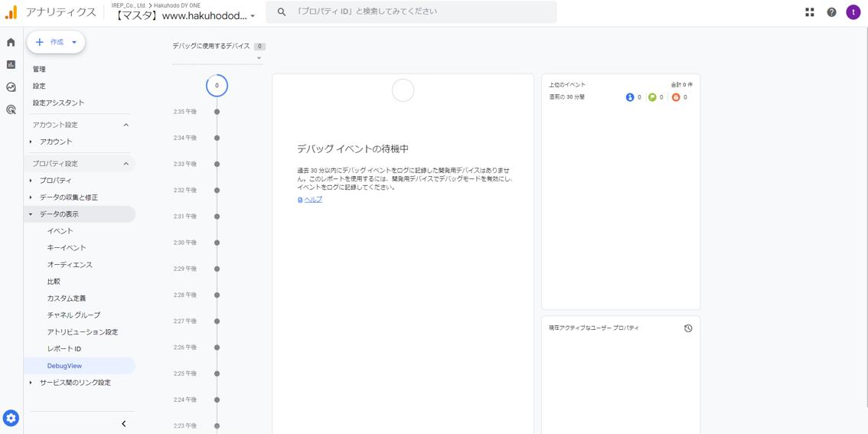Viewport: 868px width, 434px height.
Task: Click the 2:30 午後 timeline marker
Action: tap(217, 243)
